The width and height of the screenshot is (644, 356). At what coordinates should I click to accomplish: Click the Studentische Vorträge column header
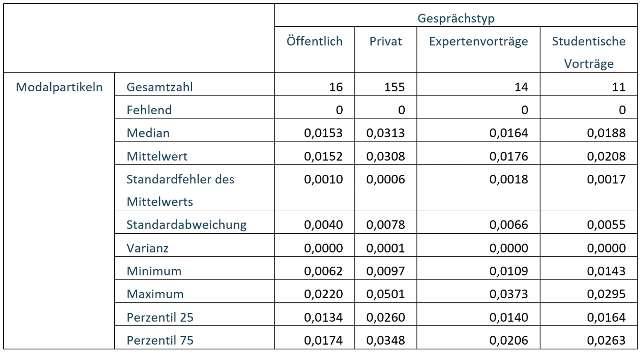point(589,52)
